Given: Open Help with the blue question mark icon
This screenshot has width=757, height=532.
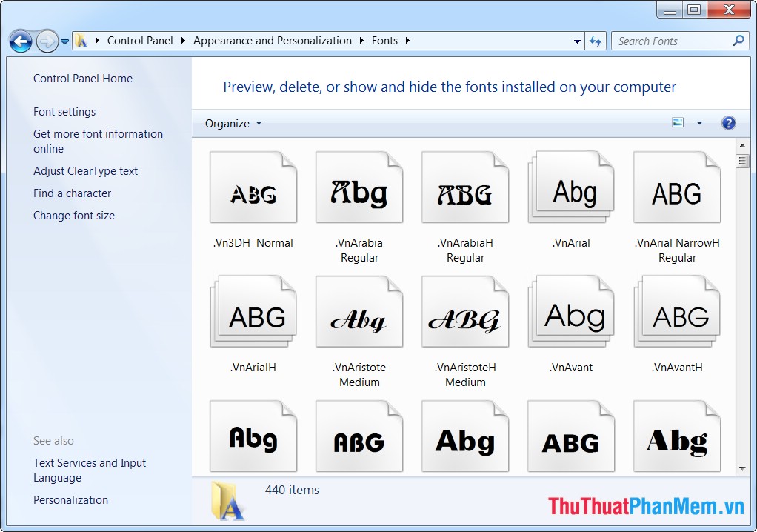Looking at the screenshot, I should [x=729, y=123].
